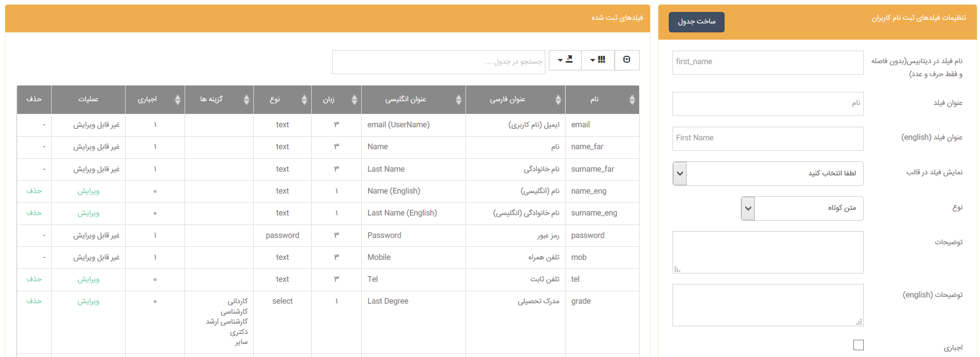Sort by عنوان انگلیسی column arrows

tap(459, 100)
